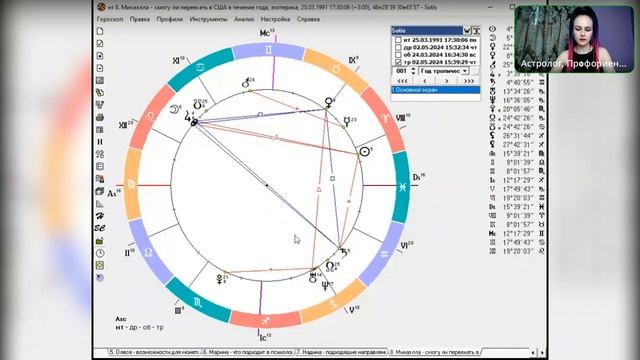Toggle the 'нт 25.03.1991' checkbox
The image size is (640, 360).
pos(398,40)
